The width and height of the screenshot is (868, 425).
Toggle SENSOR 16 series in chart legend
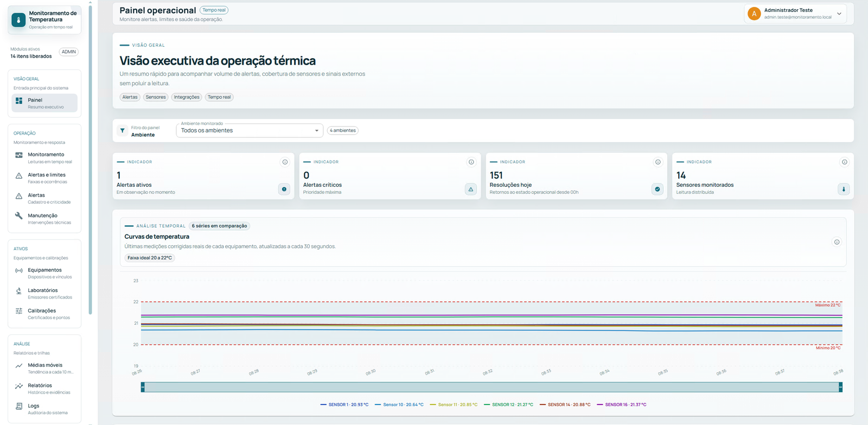[x=622, y=404]
